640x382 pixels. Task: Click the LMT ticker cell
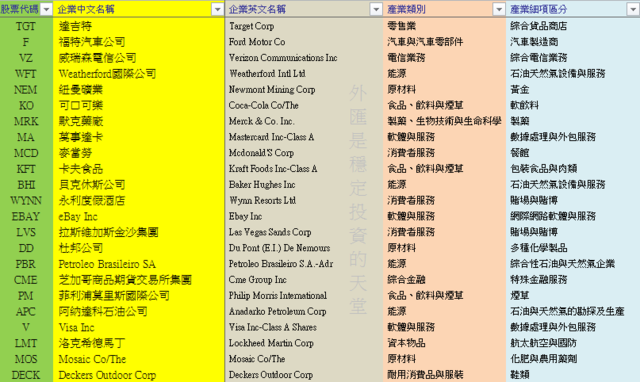pyautogui.click(x=27, y=343)
